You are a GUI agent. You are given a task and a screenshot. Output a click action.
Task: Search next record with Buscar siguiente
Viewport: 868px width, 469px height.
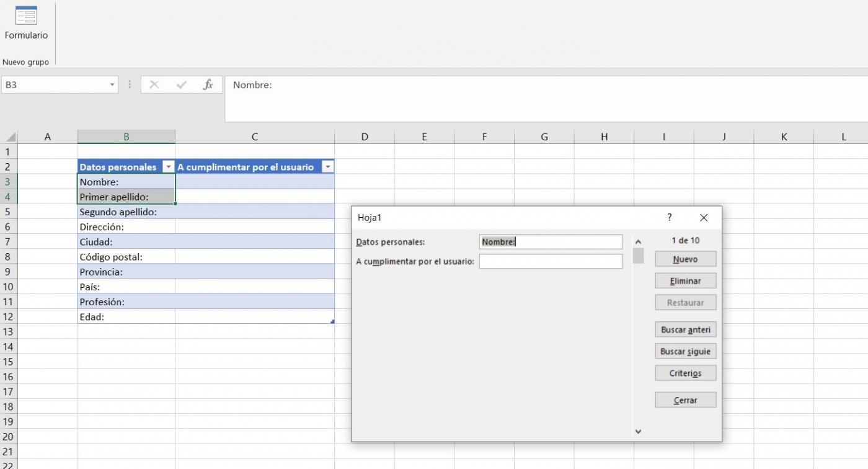[685, 351]
